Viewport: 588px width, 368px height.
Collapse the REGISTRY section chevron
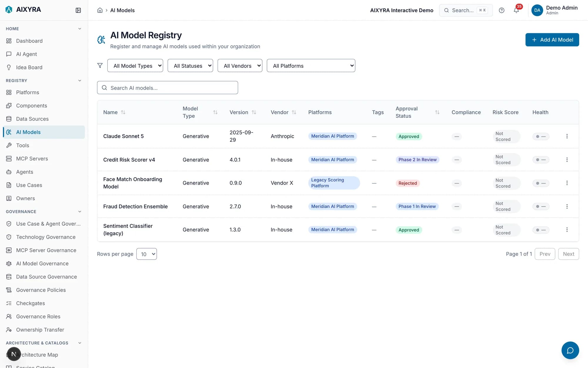(x=80, y=80)
